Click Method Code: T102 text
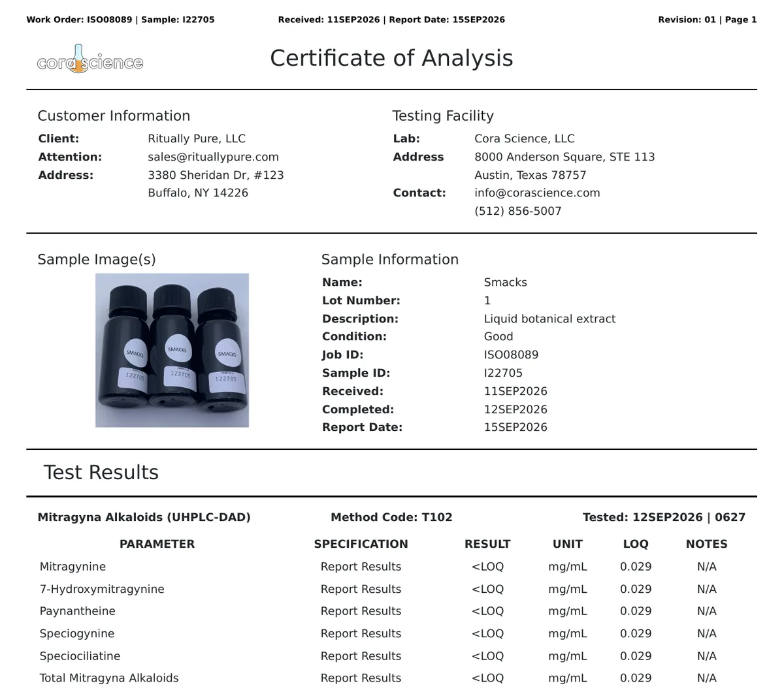This screenshot has height=694, width=784. pos(391,517)
